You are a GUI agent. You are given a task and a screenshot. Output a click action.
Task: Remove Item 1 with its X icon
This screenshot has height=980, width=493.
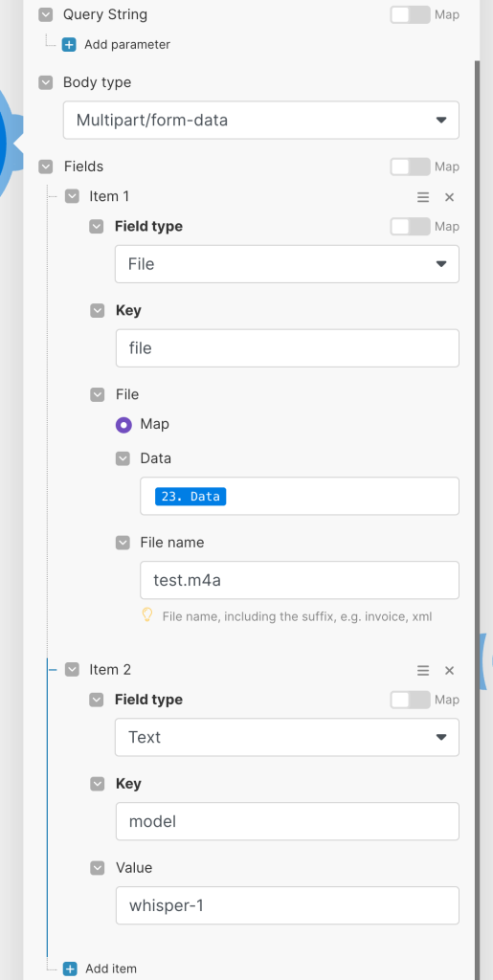pyautogui.click(x=449, y=197)
